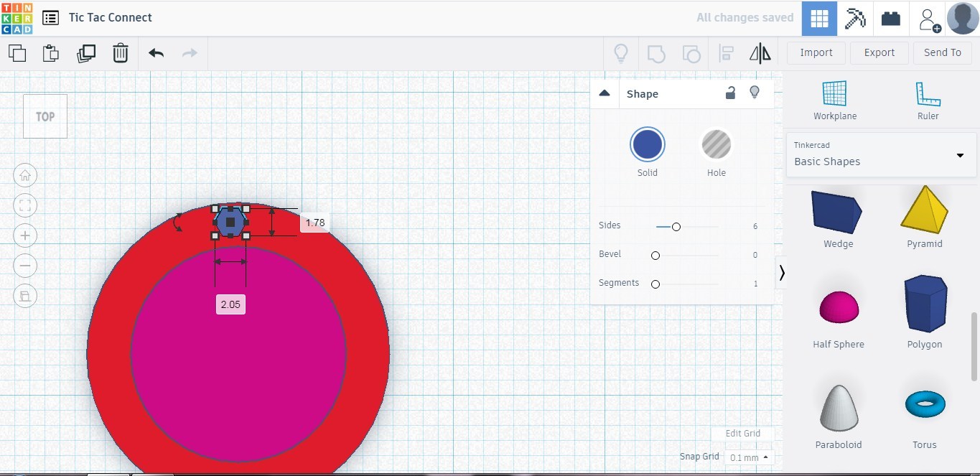Set the shape to Solid
The width and height of the screenshot is (980, 476).
pyautogui.click(x=648, y=144)
